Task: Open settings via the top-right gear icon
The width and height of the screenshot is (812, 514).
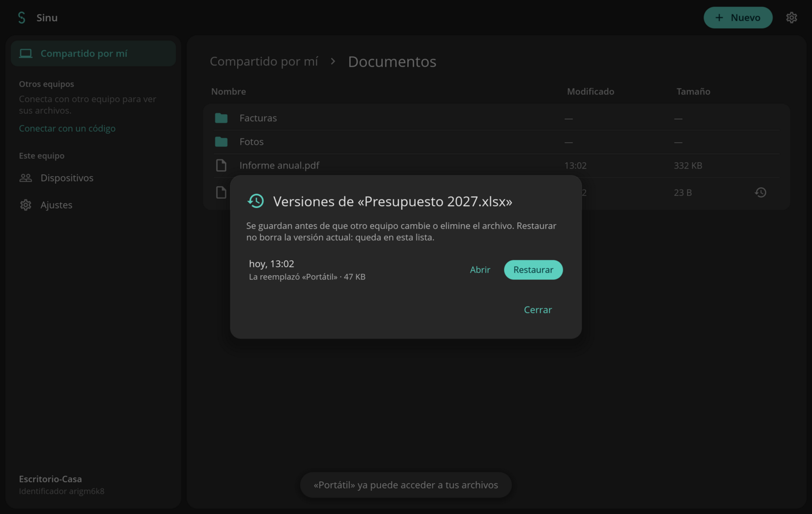Action: tap(791, 17)
